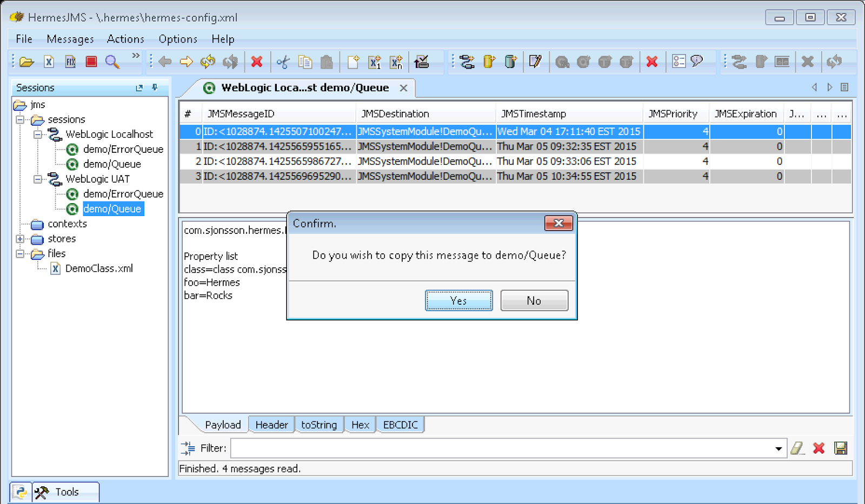Click the red X beside the scissors
The width and height of the screenshot is (865, 504).
click(257, 62)
